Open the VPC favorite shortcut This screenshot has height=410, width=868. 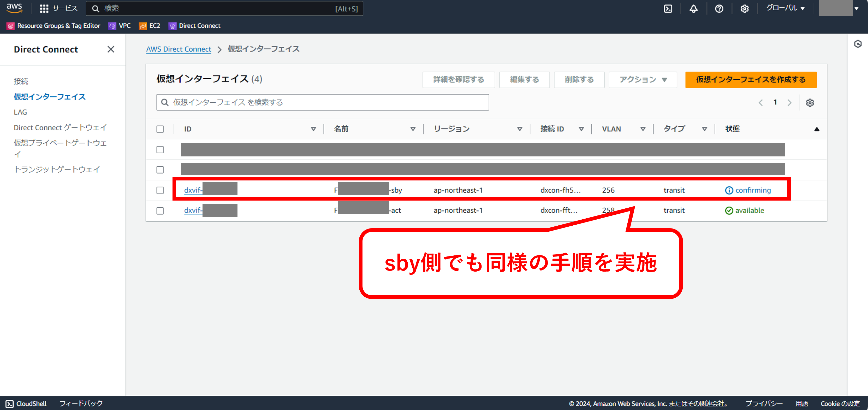point(120,26)
